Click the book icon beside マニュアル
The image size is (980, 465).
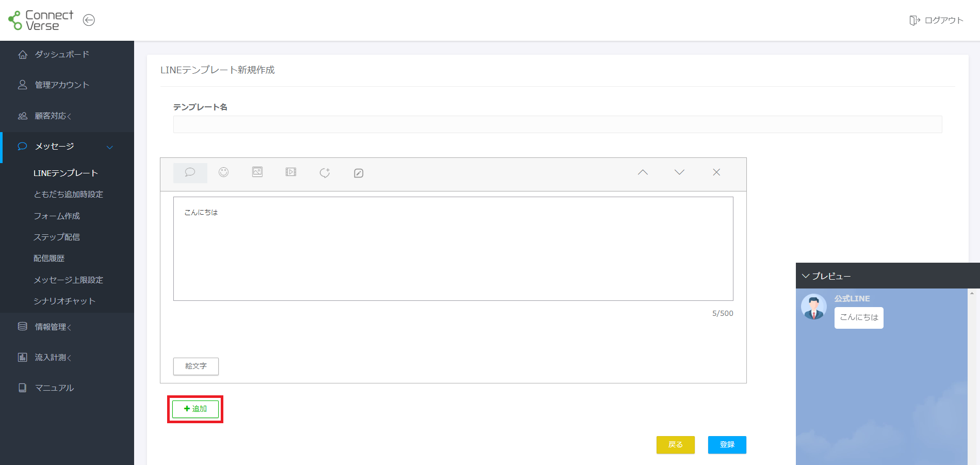pos(23,388)
